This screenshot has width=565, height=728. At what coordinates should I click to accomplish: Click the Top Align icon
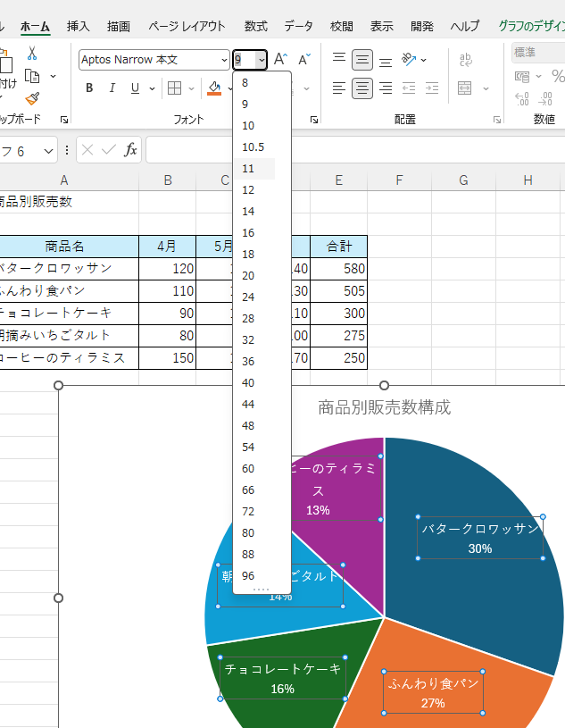coord(339,60)
